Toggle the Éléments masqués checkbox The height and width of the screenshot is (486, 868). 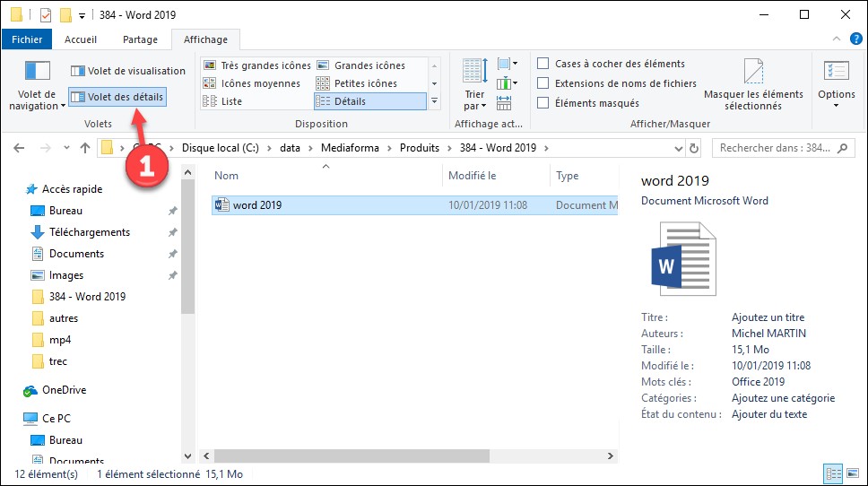click(x=543, y=103)
